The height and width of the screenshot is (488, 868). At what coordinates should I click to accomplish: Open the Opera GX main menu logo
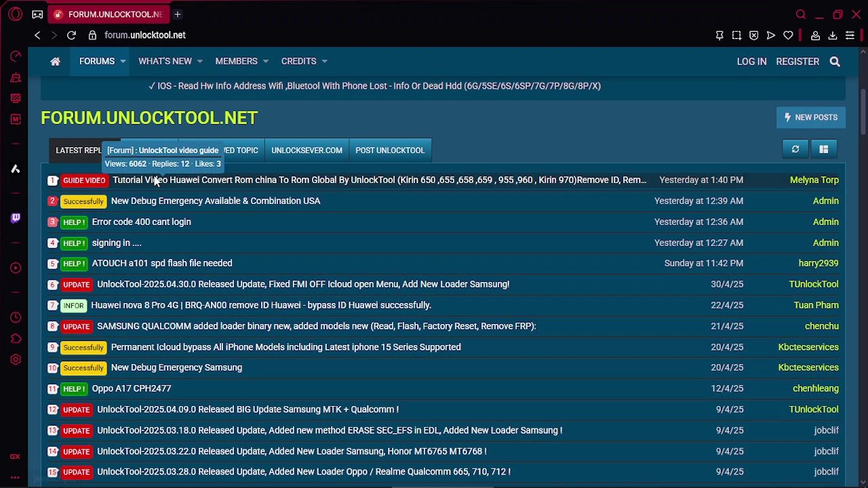pos(15,14)
